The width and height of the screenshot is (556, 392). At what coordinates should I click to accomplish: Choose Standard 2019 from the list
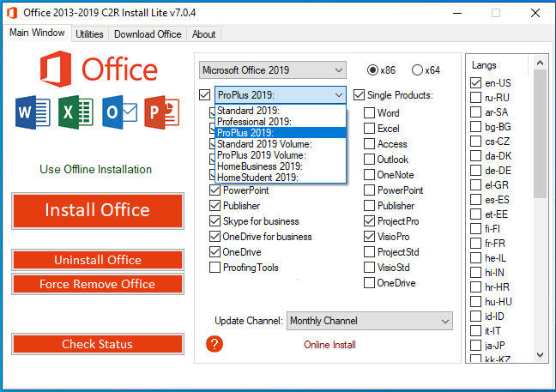pyautogui.click(x=281, y=111)
